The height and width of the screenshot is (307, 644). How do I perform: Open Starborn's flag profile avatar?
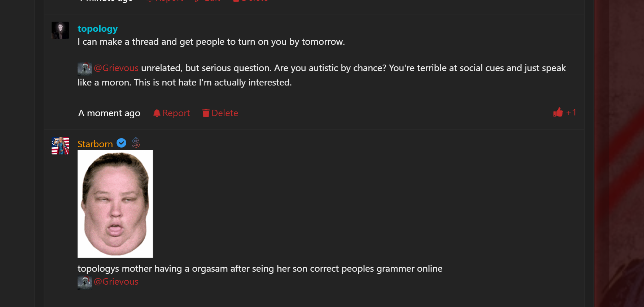coord(60,146)
